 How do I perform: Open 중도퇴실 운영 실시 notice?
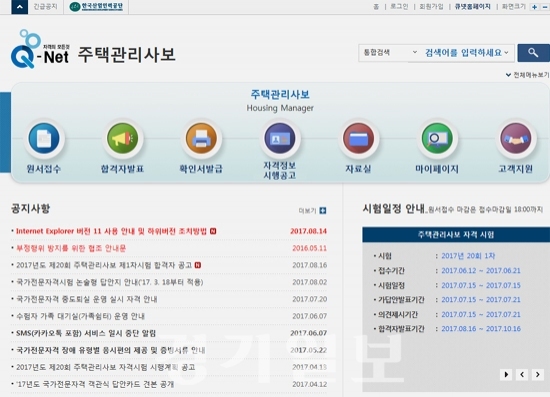click(x=86, y=299)
